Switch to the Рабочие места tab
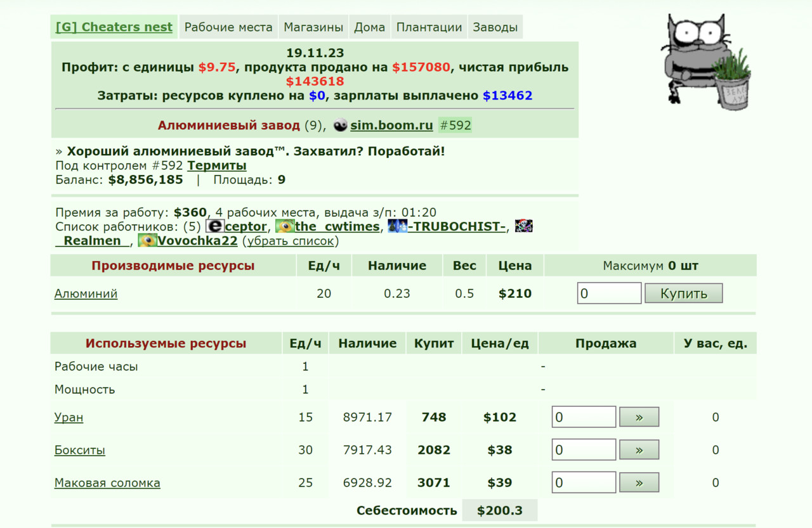812x528 pixels. pos(228,27)
